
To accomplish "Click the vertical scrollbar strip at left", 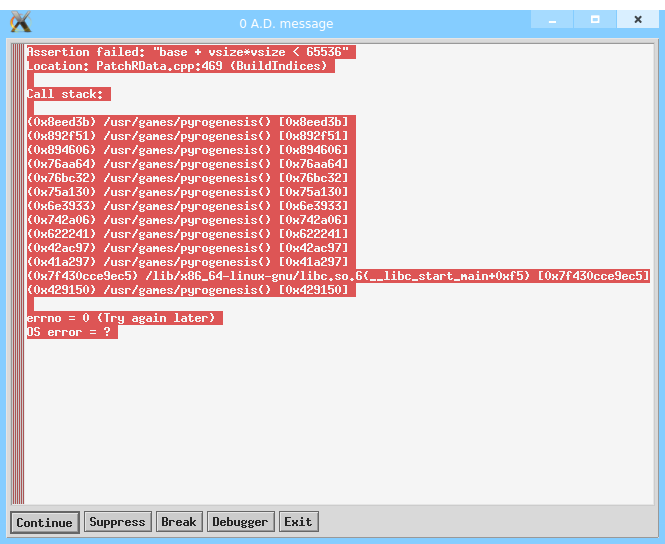I will [x=18, y=273].
